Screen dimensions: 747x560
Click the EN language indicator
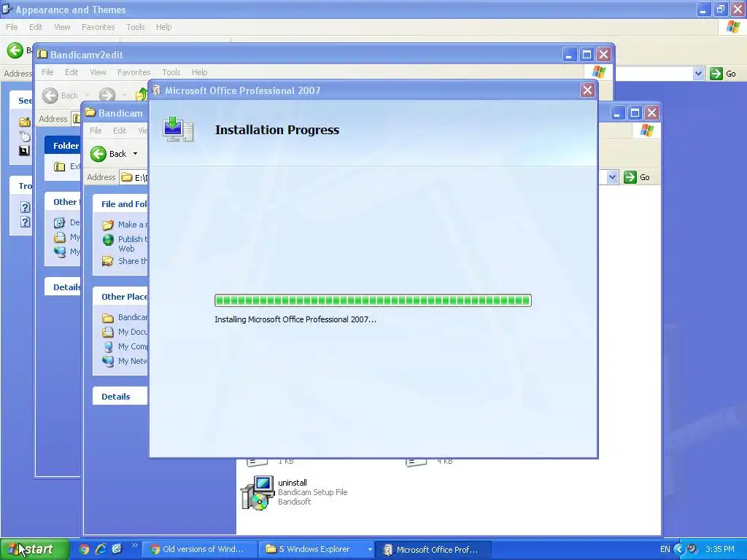point(665,550)
